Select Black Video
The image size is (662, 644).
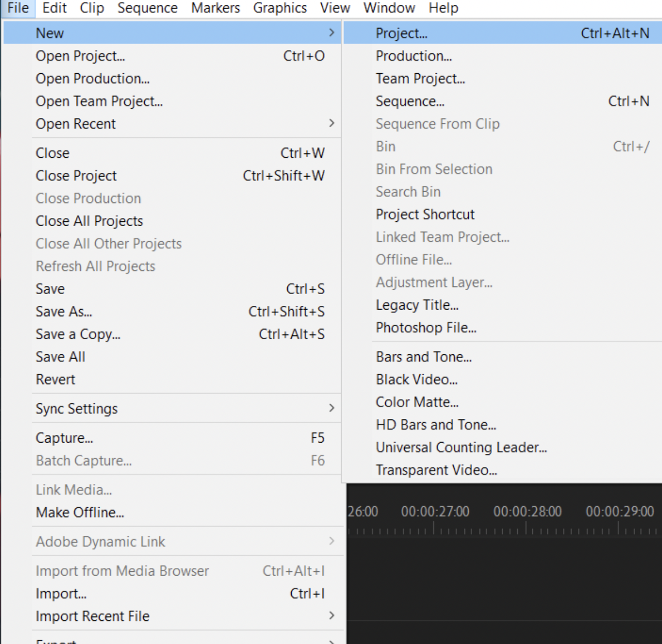pyautogui.click(x=503, y=379)
